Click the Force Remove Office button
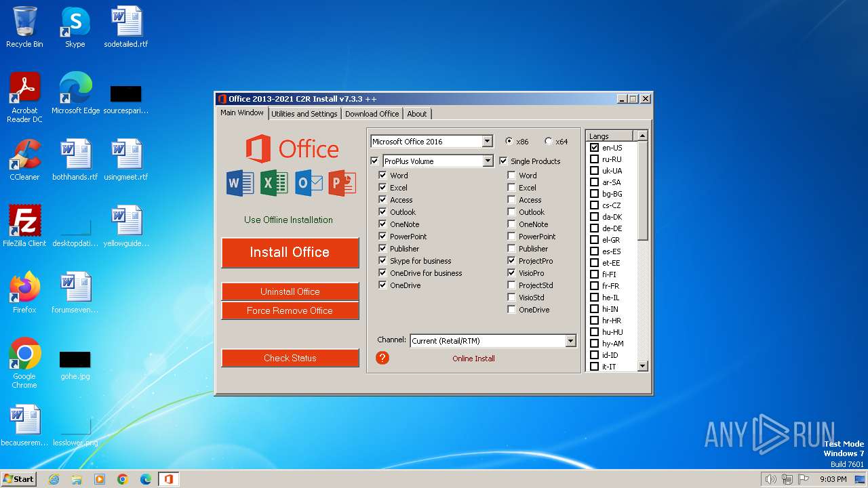868x488 pixels. click(x=290, y=310)
